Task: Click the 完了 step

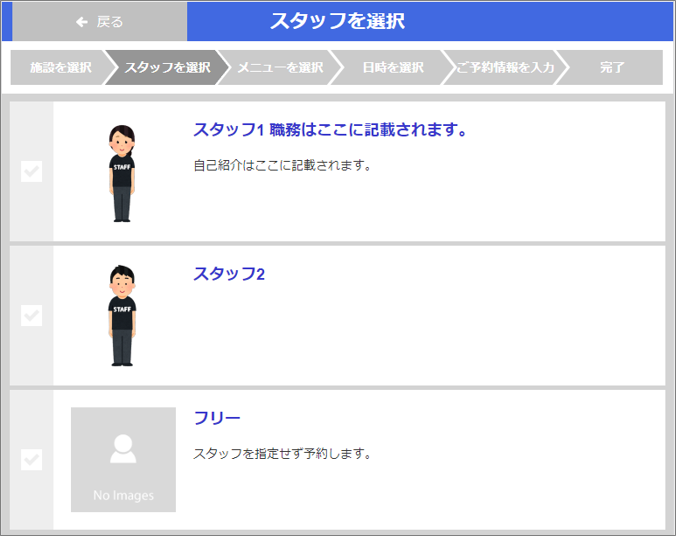Action: point(612,68)
